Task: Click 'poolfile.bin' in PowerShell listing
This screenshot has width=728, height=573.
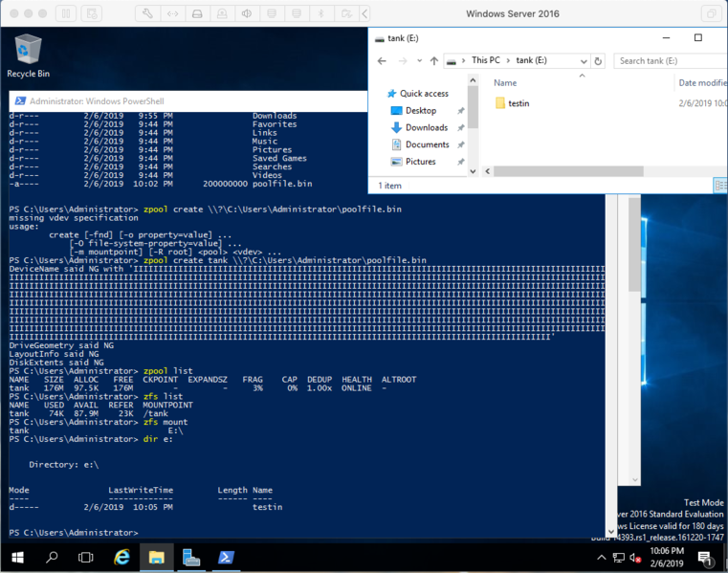Action: pos(282,184)
